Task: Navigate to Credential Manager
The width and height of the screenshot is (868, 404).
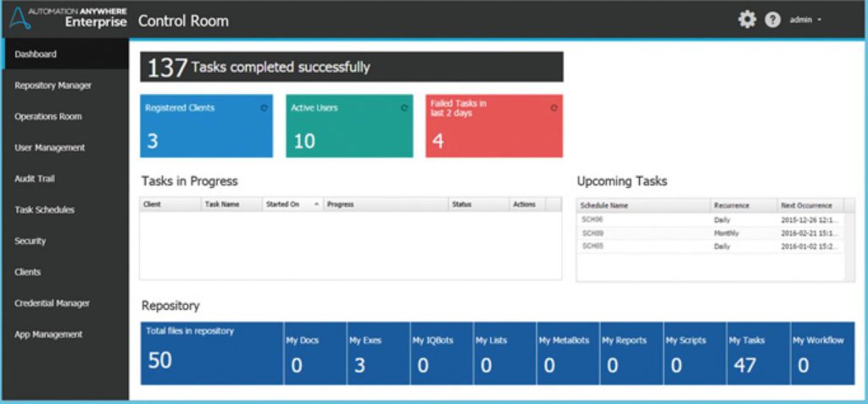Action: tap(52, 303)
